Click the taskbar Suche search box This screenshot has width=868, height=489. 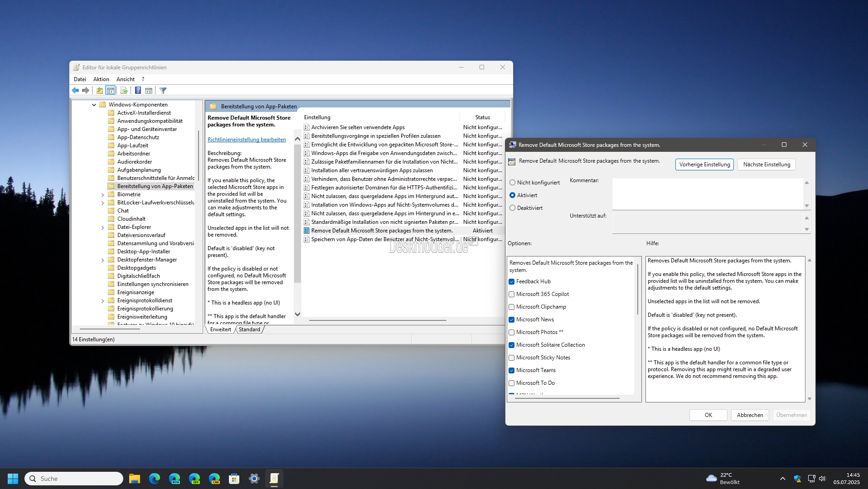(74, 479)
